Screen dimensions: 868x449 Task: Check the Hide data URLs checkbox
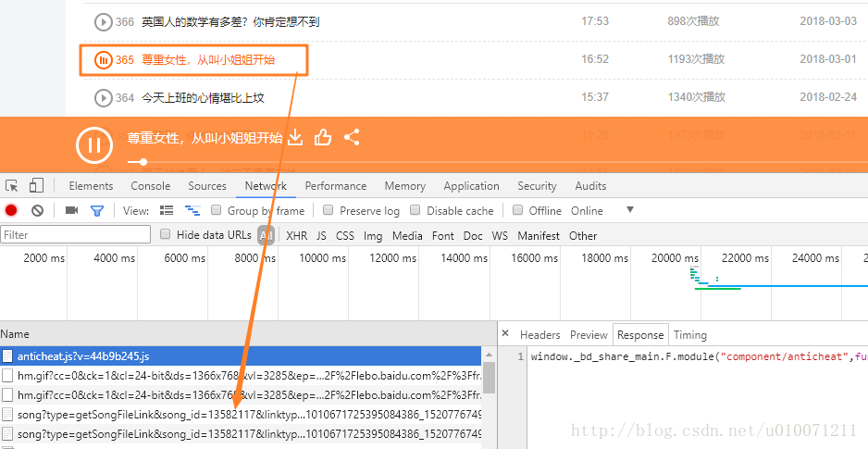coord(165,234)
